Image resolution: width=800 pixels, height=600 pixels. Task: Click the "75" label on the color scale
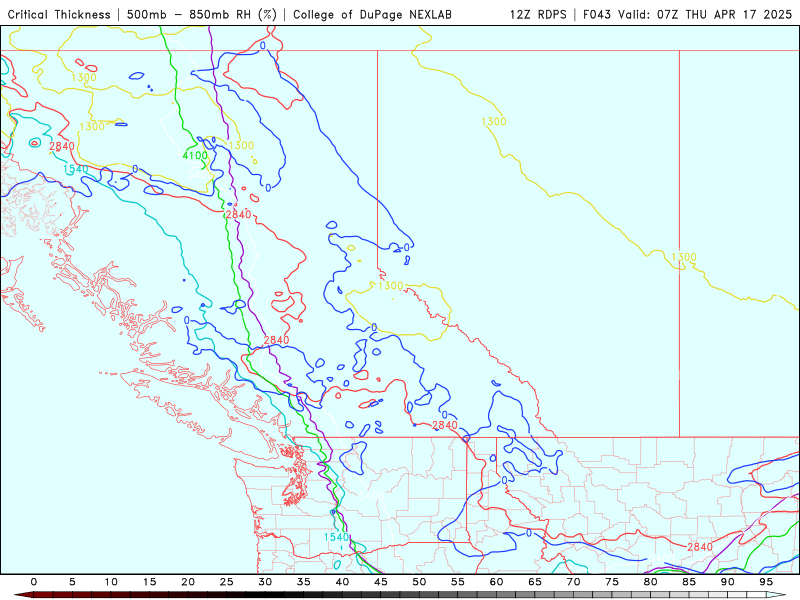pyautogui.click(x=612, y=582)
